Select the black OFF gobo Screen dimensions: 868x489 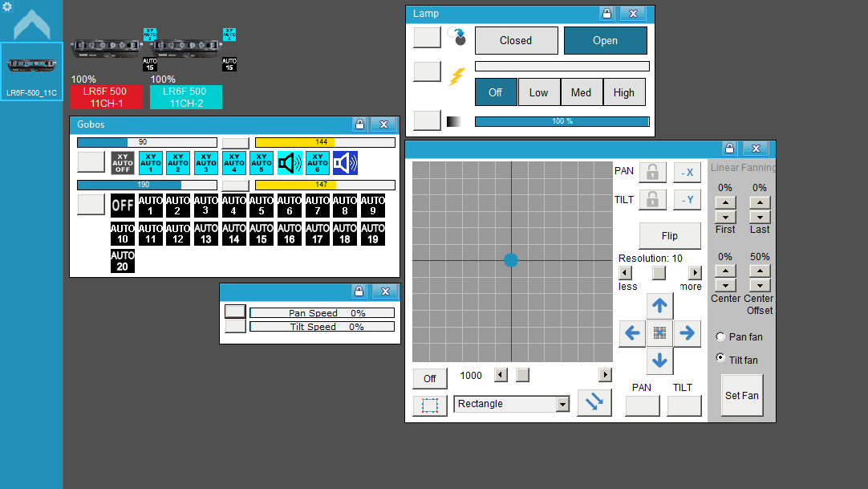click(123, 206)
